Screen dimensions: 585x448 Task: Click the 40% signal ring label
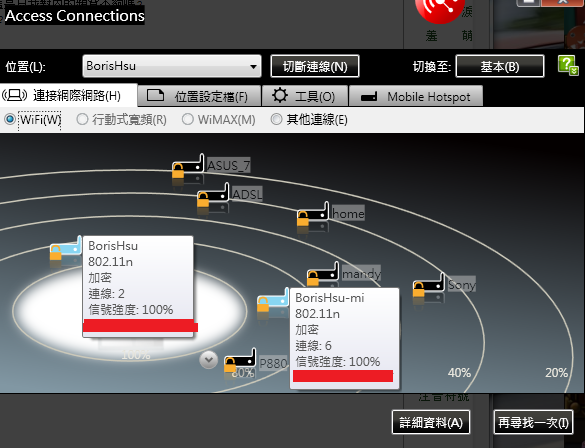[x=459, y=372]
